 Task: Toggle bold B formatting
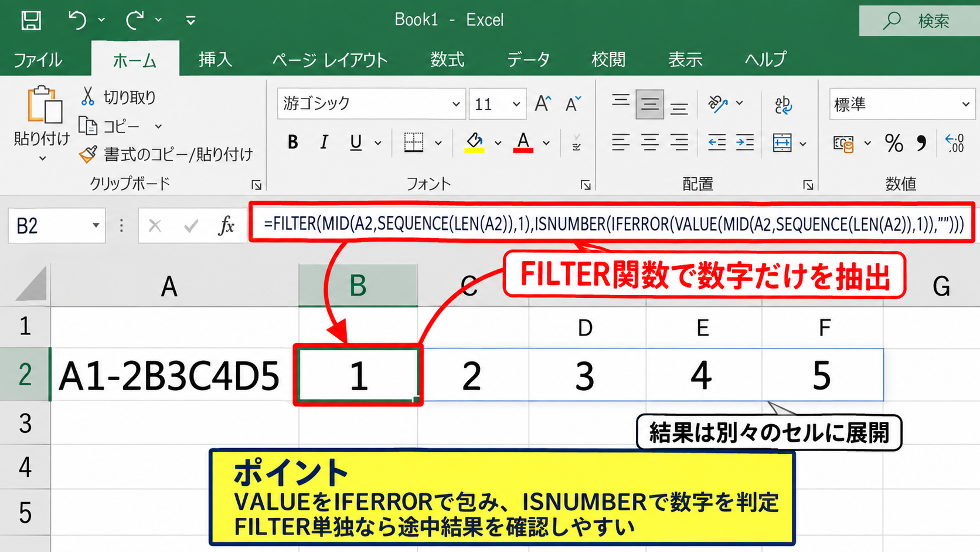coord(293,142)
